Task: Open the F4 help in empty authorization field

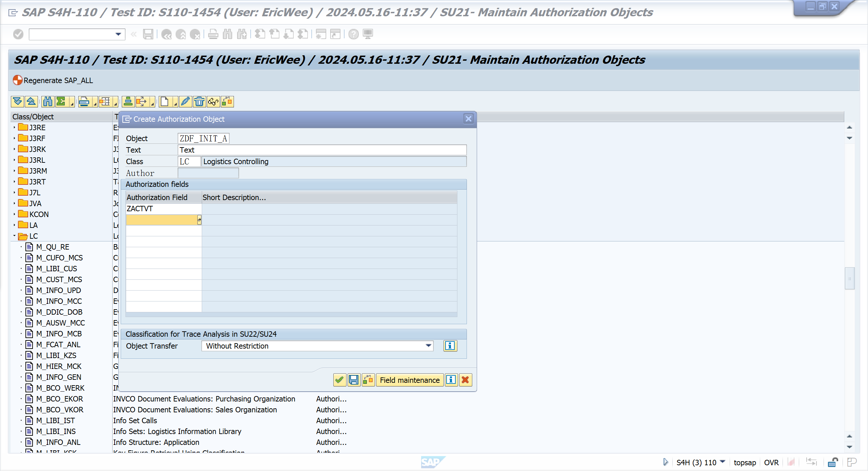Action: pos(199,220)
